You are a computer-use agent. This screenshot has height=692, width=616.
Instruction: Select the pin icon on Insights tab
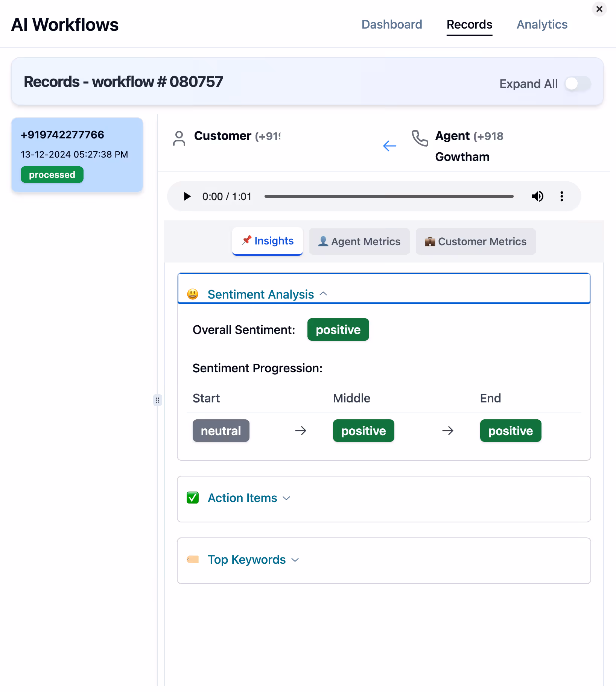pos(247,240)
